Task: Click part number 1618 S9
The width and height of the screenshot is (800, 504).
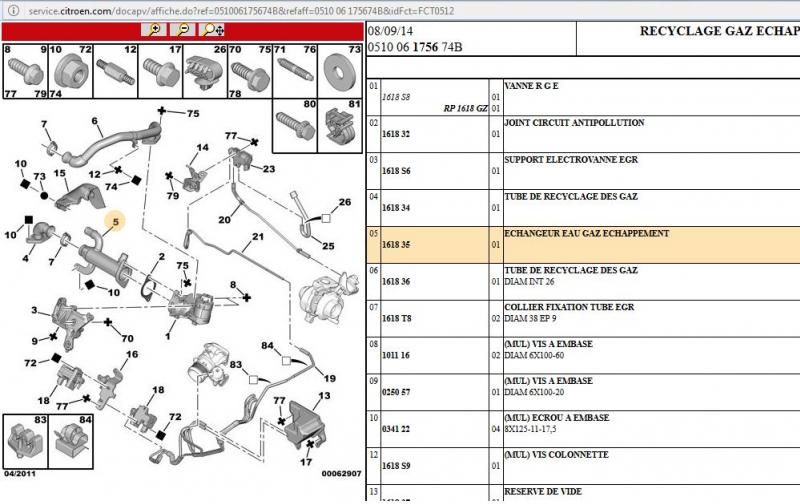Action: [396, 466]
